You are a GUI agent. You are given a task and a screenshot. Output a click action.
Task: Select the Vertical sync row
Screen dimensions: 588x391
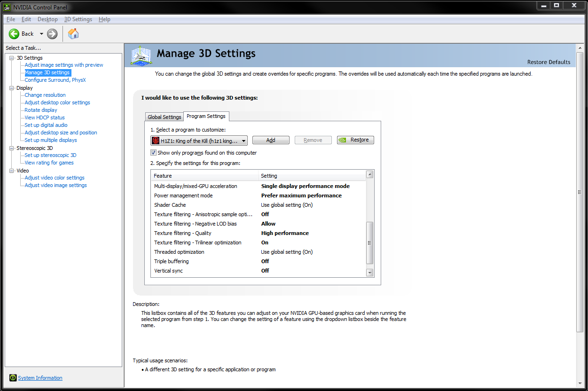pos(258,271)
